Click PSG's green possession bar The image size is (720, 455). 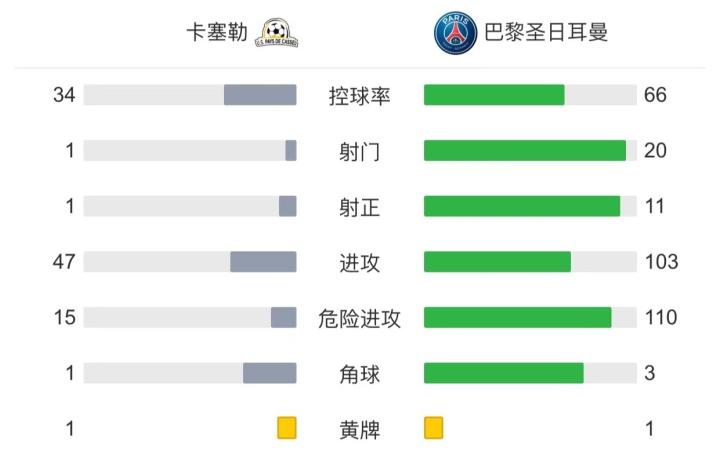pyautogui.click(x=494, y=95)
